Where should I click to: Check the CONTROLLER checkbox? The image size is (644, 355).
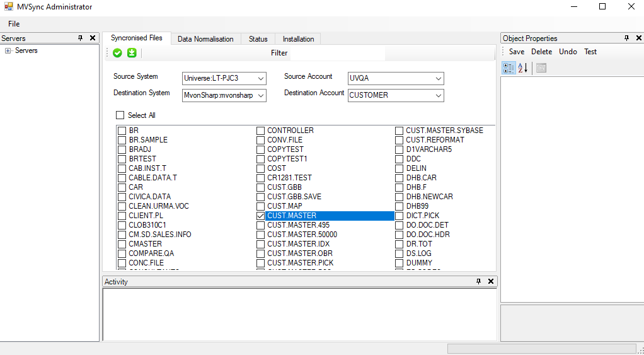point(260,131)
